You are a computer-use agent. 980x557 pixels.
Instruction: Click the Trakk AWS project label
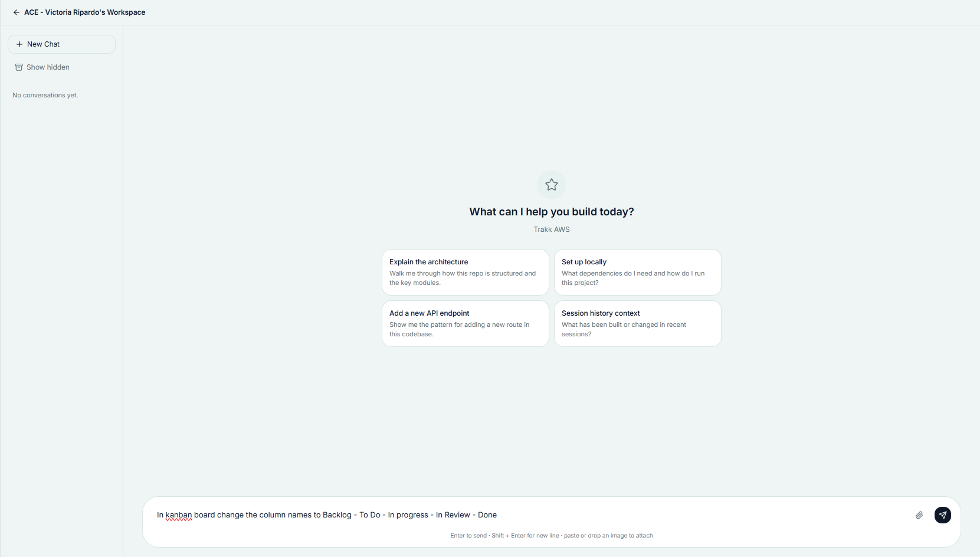(552, 230)
